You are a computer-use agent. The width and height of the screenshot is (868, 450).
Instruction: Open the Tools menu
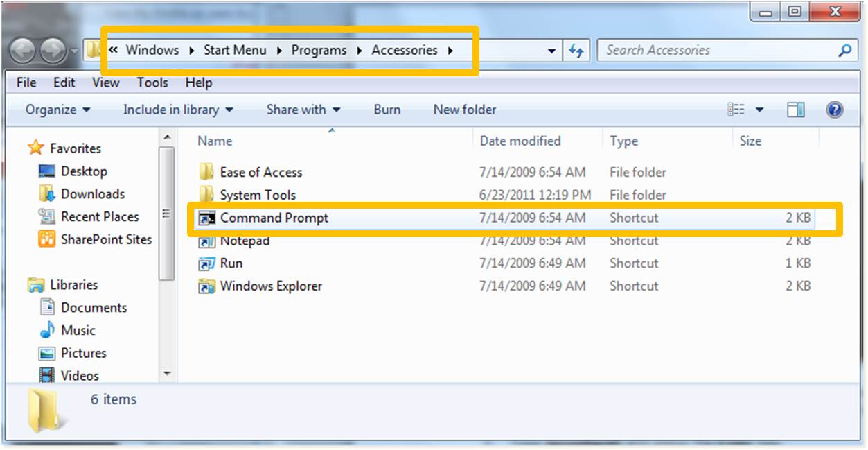[152, 83]
